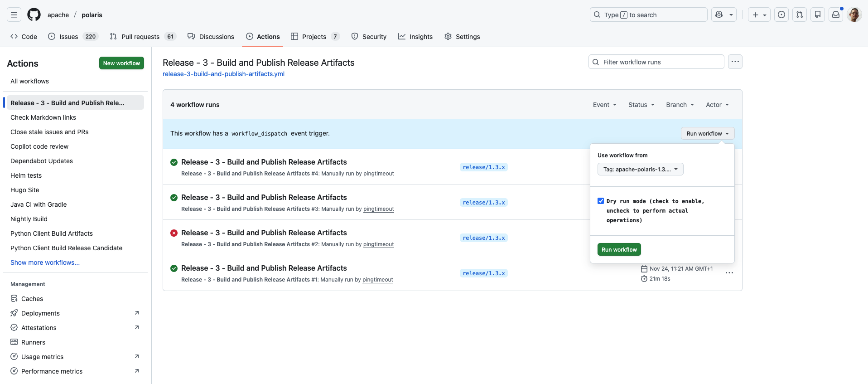Expand the Tag apache-polaris-1.3 selector
This screenshot has width=868, height=384.
(x=640, y=169)
